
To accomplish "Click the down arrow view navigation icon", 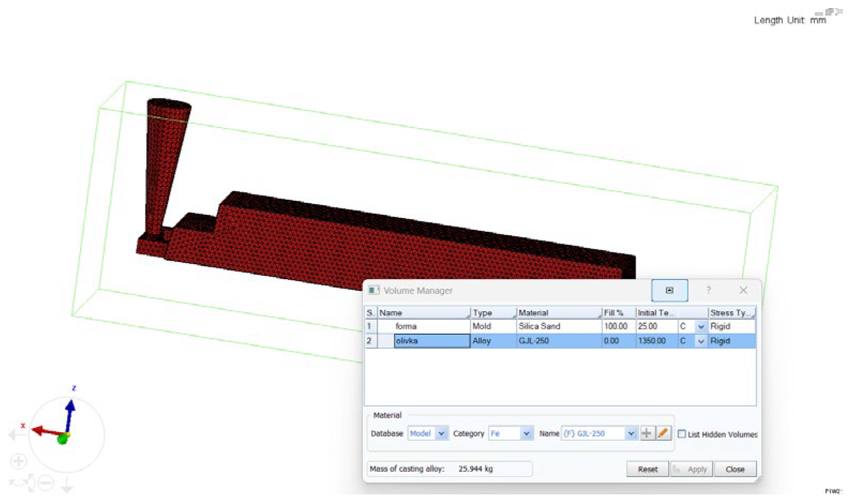I will tap(67, 485).
